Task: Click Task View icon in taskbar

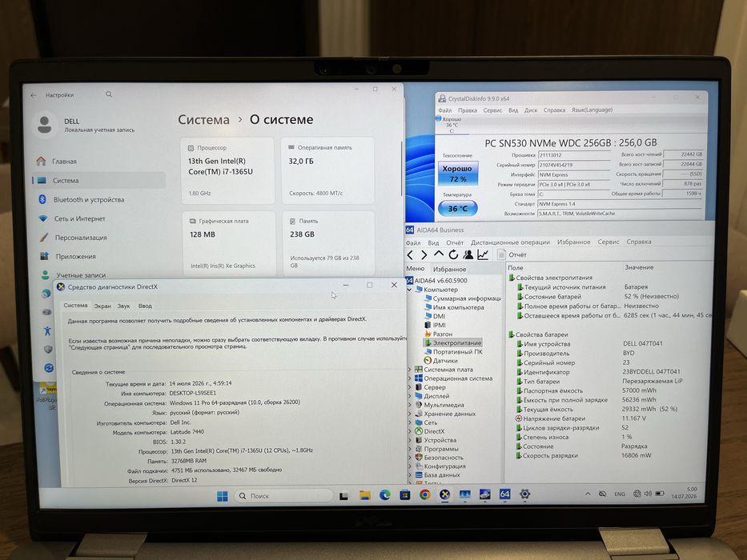Action: click(343, 496)
